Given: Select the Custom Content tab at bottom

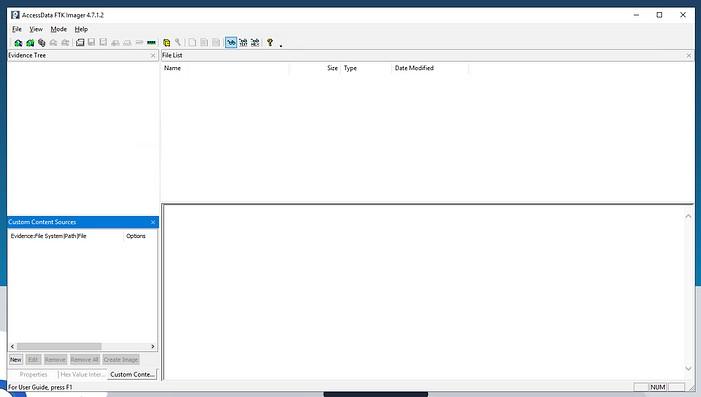Looking at the screenshot, I should [132, 374].
